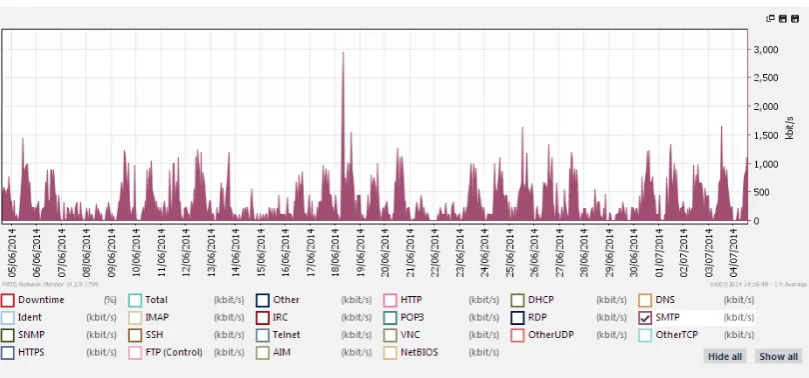Click the Downtime (%) unit text
This screenshot has width=809, height=378.
(110, 300)
